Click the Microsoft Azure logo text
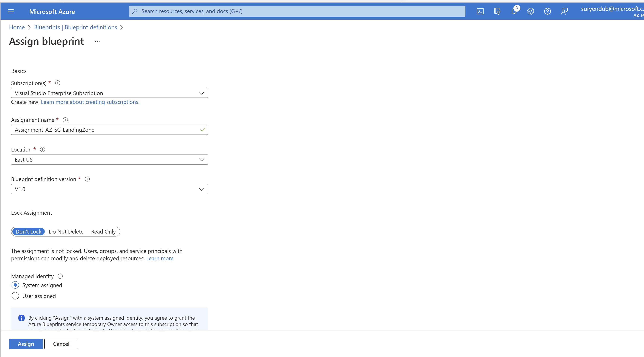 coord(52,12)
